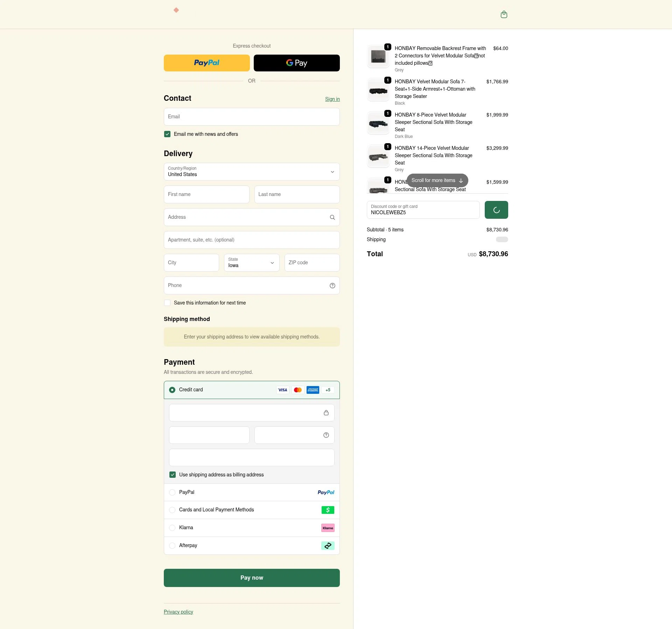
Task: Choose Klarna as payment method
Action: coord(172,527)
